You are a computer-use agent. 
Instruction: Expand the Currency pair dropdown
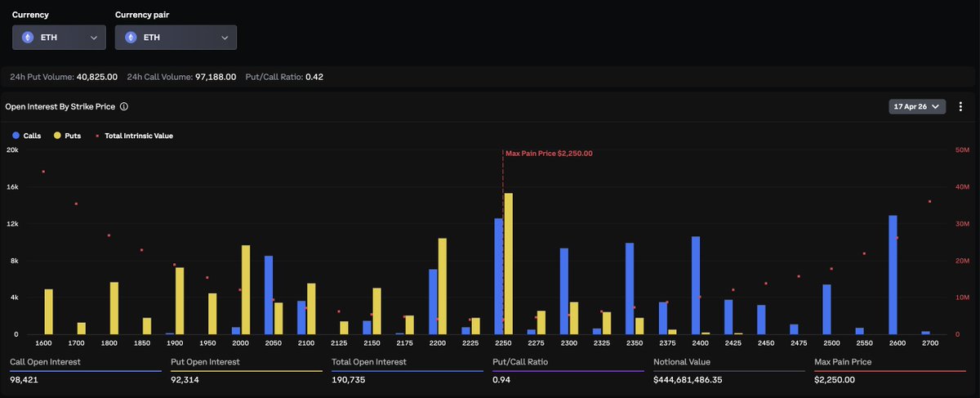pyautogui.click(x=224, y=38)
